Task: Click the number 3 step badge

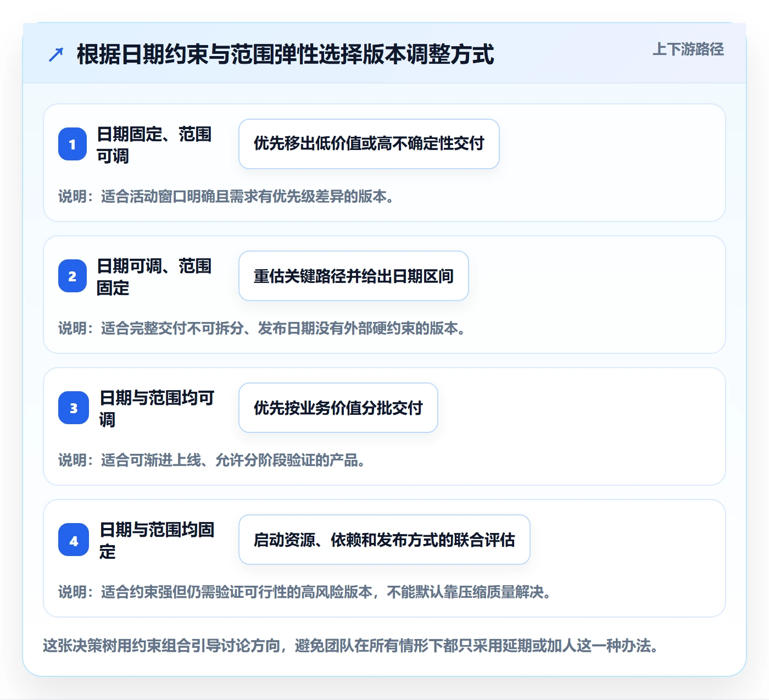Action: tap(74, 408)
